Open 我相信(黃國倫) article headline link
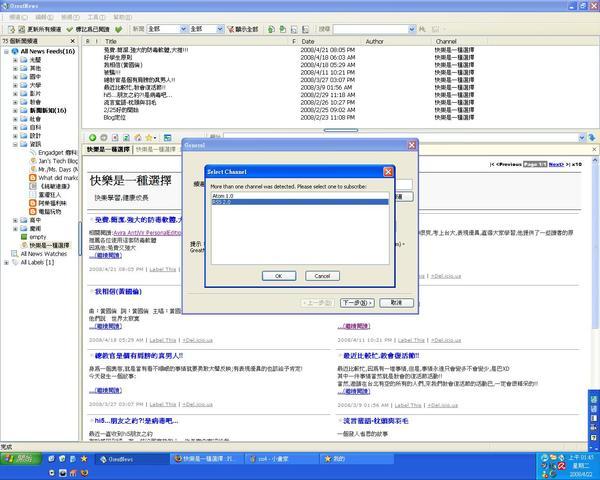Image resolution: width=600 pixels, height=480 pixels. point(118,292)
